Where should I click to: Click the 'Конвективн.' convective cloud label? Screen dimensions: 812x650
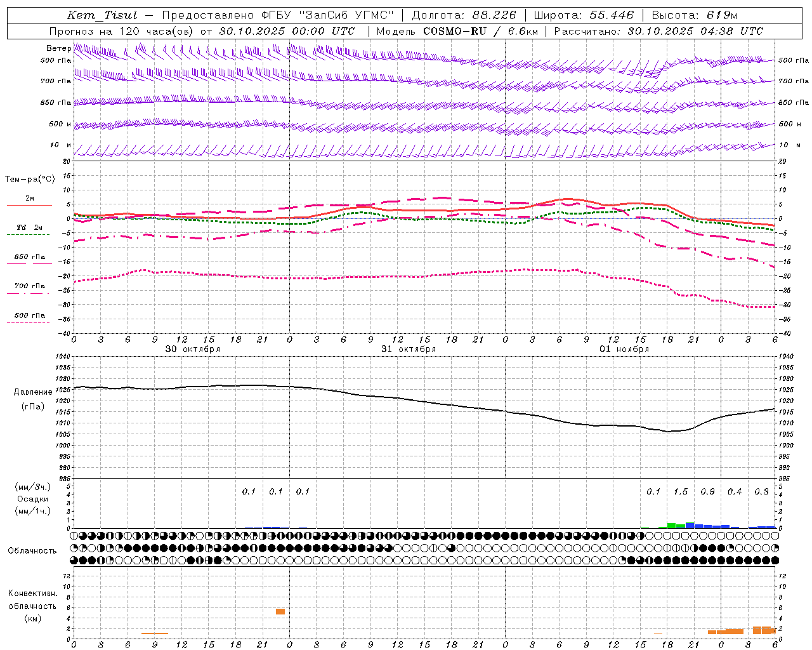click(x=33, y=594)
